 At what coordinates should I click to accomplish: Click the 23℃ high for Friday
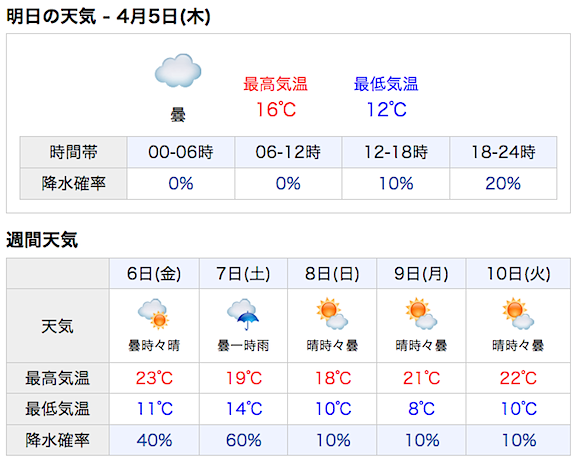[x=154, y=378]
